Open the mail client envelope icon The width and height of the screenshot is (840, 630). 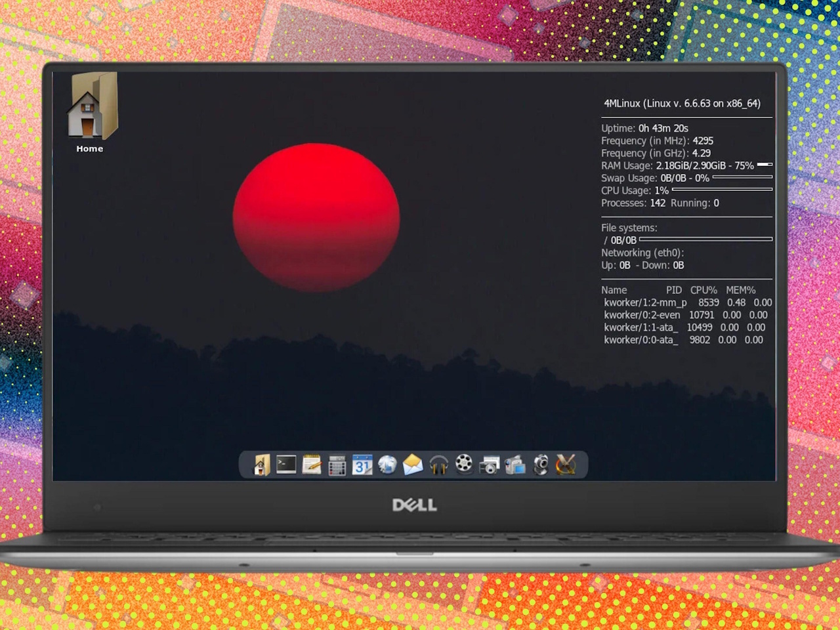(x=413, y=465)
